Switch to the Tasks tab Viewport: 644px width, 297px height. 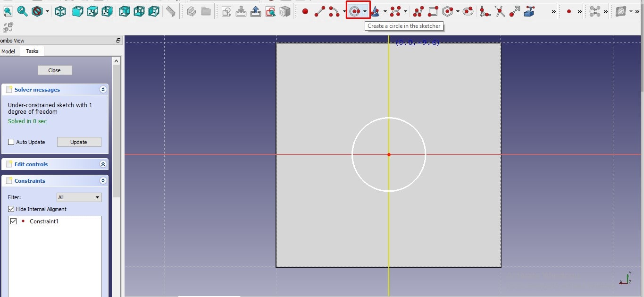pos(32,51)
